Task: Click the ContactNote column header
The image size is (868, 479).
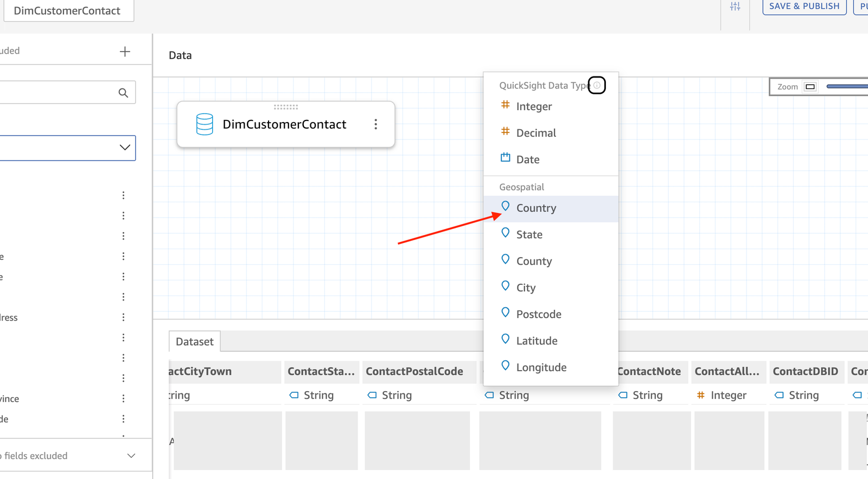Action: point(652,372)
